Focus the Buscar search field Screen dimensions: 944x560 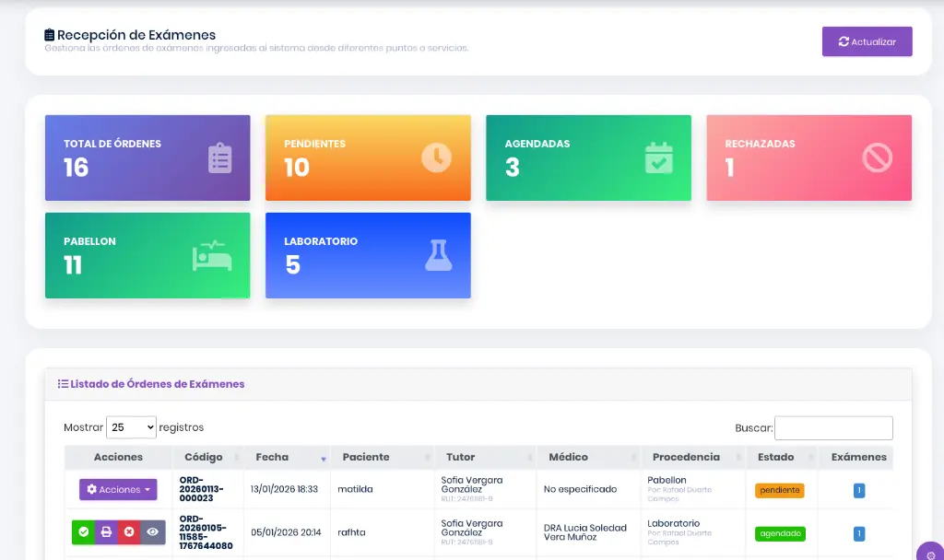click(x=833, y=428)
